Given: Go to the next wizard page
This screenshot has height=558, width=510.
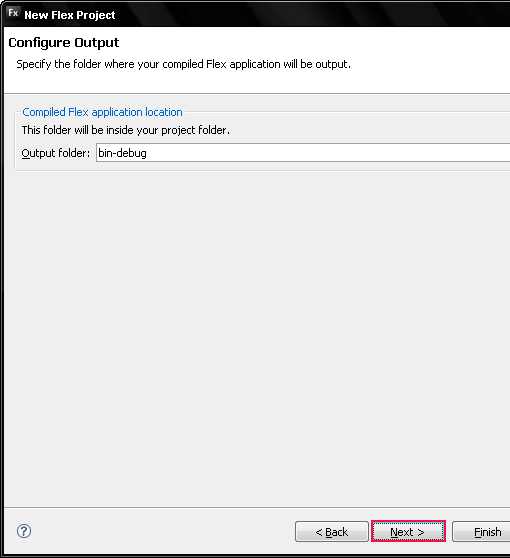Looking at the screenshot, I should point(408,531).
